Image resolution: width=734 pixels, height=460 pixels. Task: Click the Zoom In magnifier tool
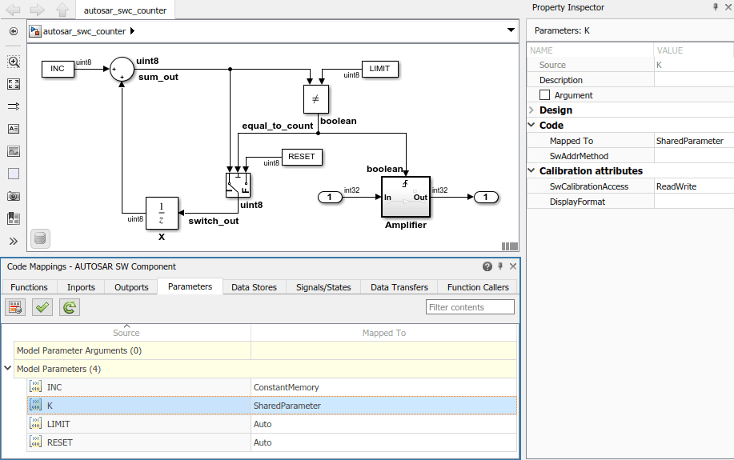coord(14,62)
